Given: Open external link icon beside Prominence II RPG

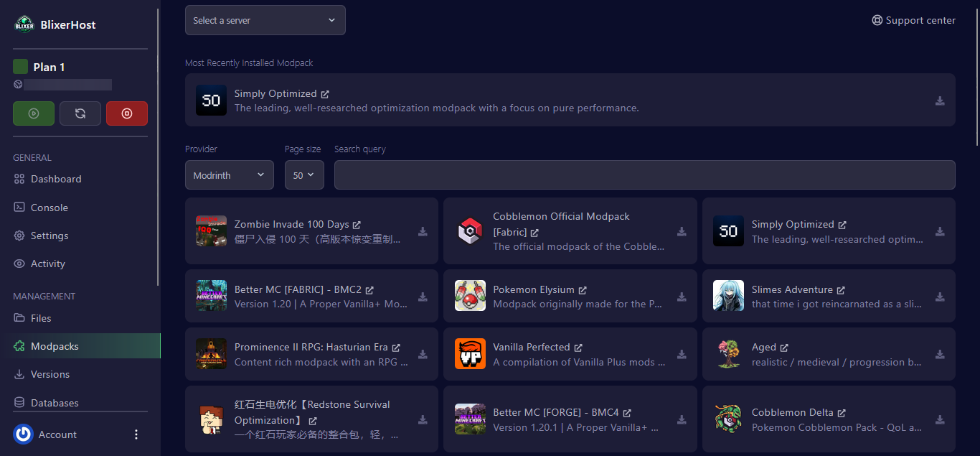Looking at the screenshot, I should (396, 348).
